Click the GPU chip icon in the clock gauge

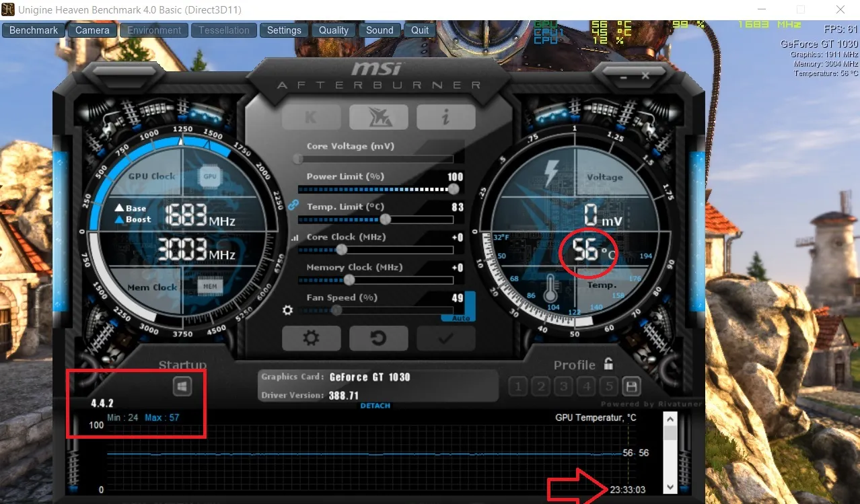click(210, 176)
